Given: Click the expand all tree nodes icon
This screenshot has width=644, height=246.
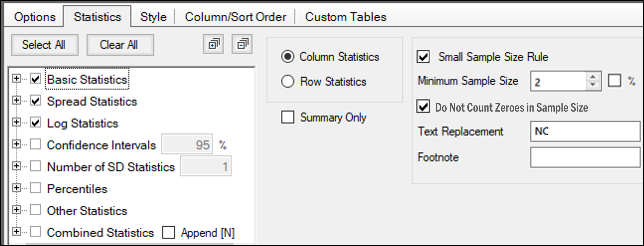Looking at the screenshot, I should pyautogui.click(x=213, y=44).
